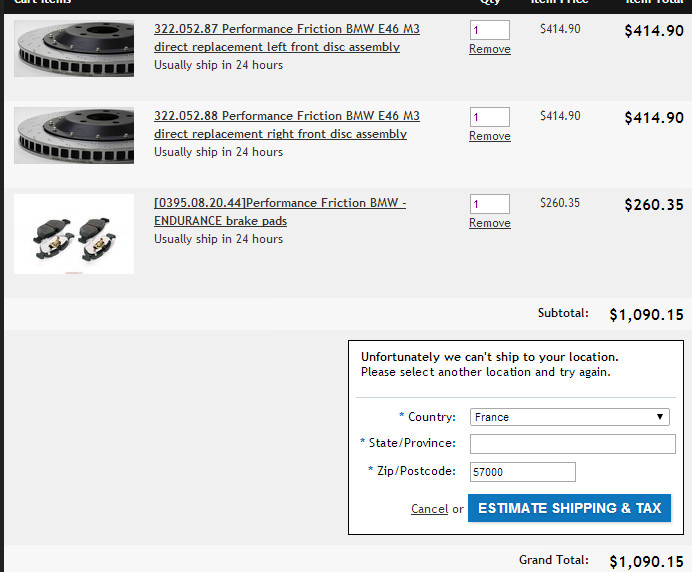Viewport: 692px width, 572px height.
Task: Focus the Zip/Postcode field containing 57000
Action: coord(523,472)
